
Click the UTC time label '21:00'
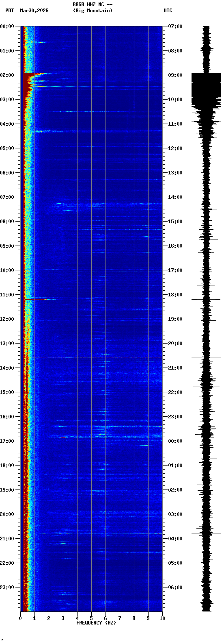coord(175,368)
